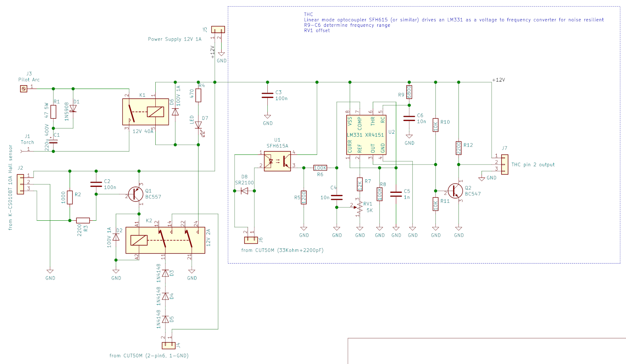Click the C1 220u electrolytic capacitor

[54, 141]
